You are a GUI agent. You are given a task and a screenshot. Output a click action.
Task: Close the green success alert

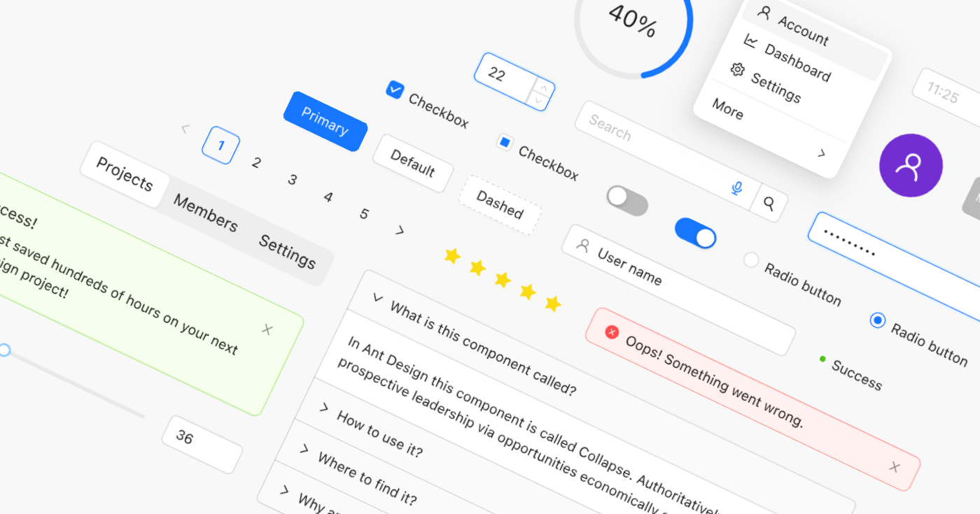pos(267,329)
